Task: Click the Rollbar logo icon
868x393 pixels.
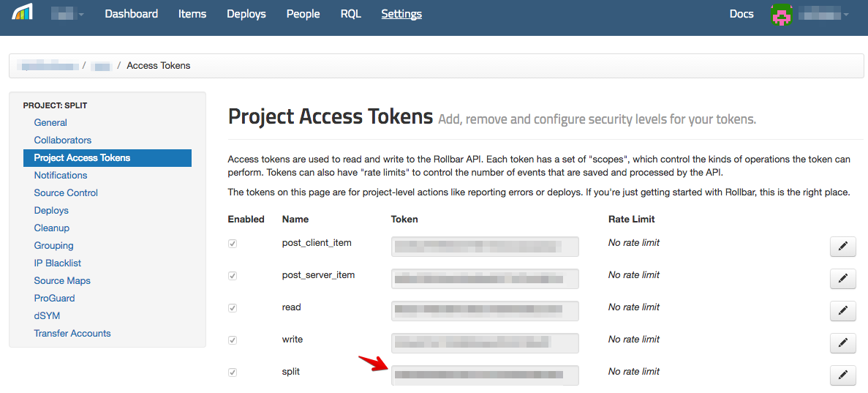Action: pyautogui.click(x=22, y=14)
